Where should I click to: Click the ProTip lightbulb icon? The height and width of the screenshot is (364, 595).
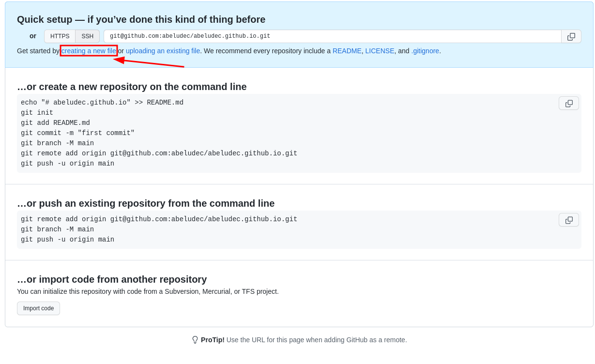click(x=195, y=339)
